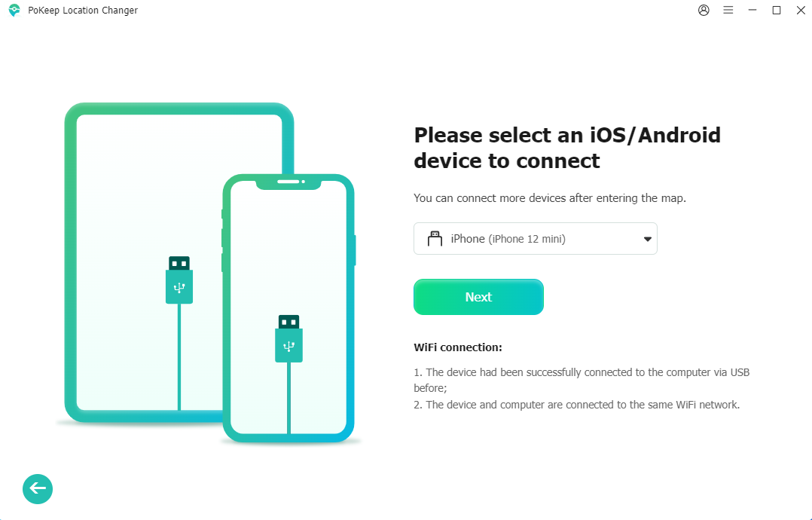812x520 pixels.
Task: Expand the device selection dropdown arrow
Action: (x=647, y=239)
